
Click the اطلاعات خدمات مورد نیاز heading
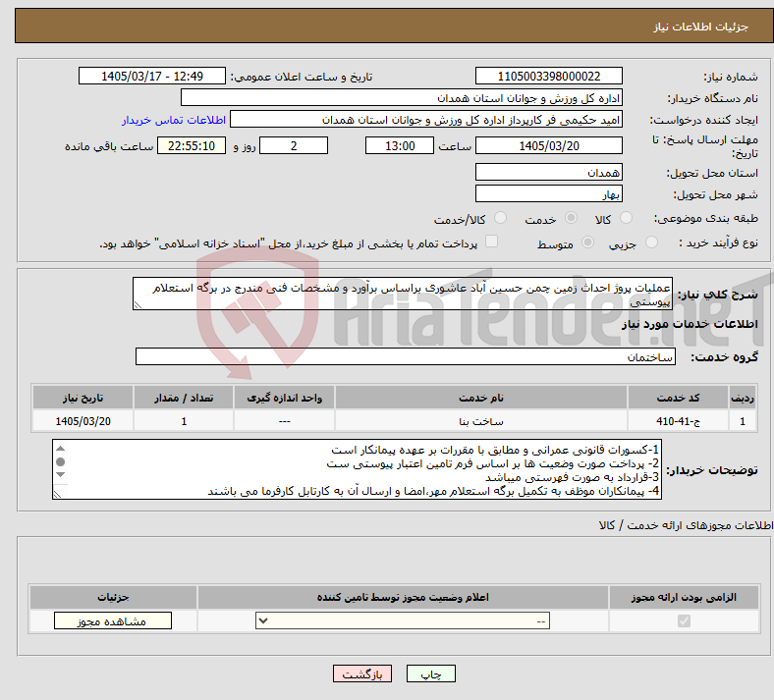pos(690,324)
